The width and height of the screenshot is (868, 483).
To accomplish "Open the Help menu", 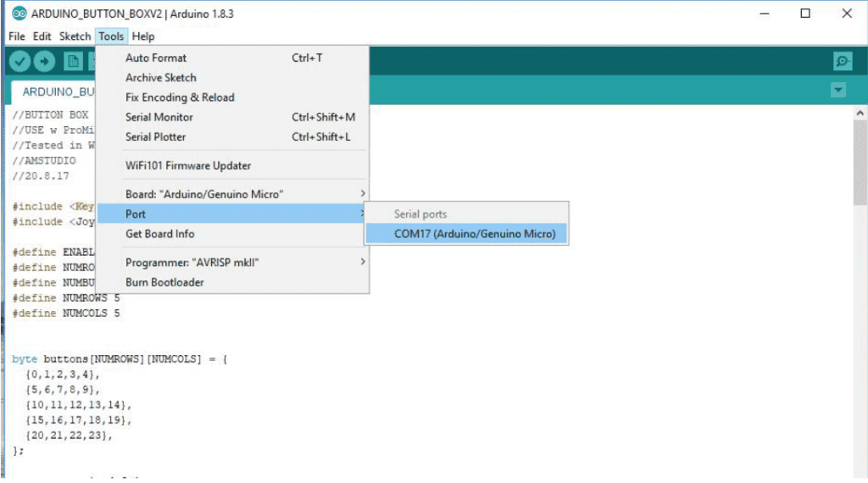I will click(143, 36).
